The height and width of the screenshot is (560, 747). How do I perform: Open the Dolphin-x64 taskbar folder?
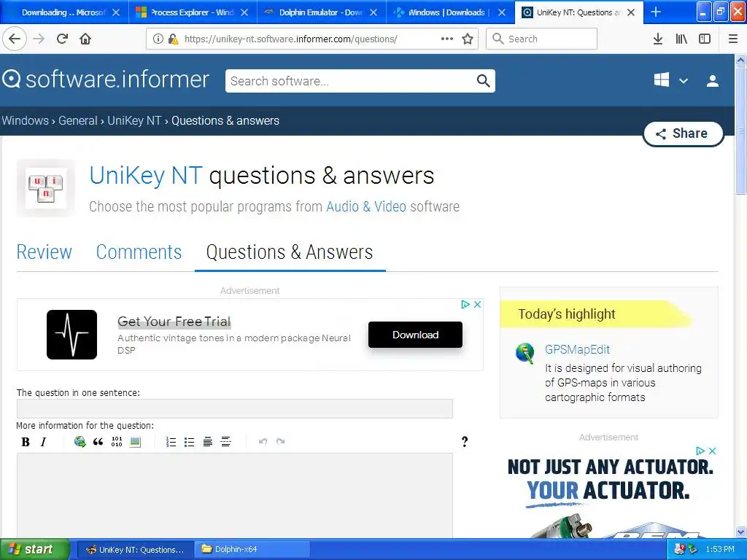[x=252, y=550]
